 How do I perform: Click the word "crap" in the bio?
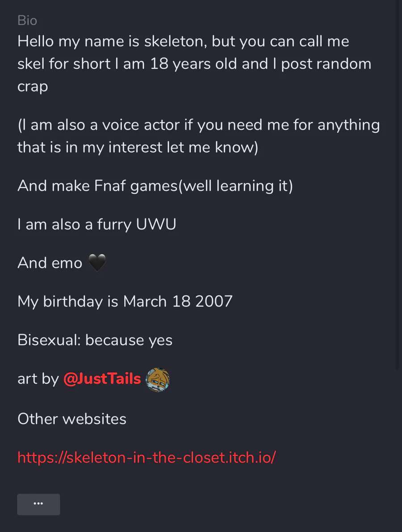[33, 87]
